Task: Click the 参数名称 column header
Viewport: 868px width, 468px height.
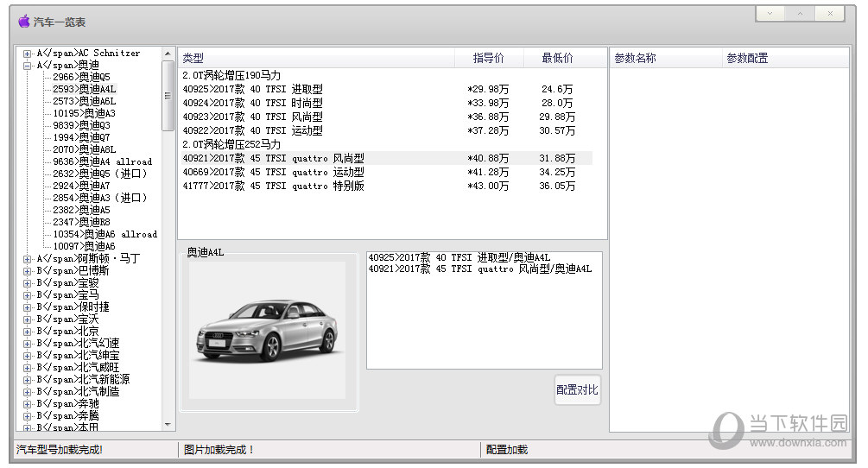Action: tap(666, 58)
